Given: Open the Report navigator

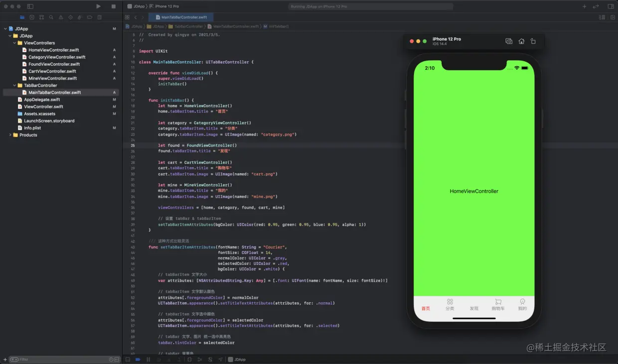Looking at the screenshot, I should [100, 17].
